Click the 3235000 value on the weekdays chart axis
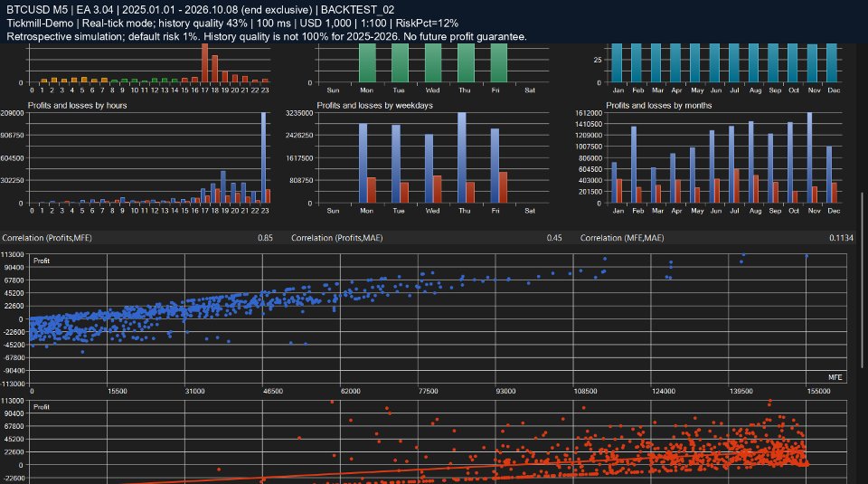Viewport: 868px width, 484px height. tap(299, 113)
